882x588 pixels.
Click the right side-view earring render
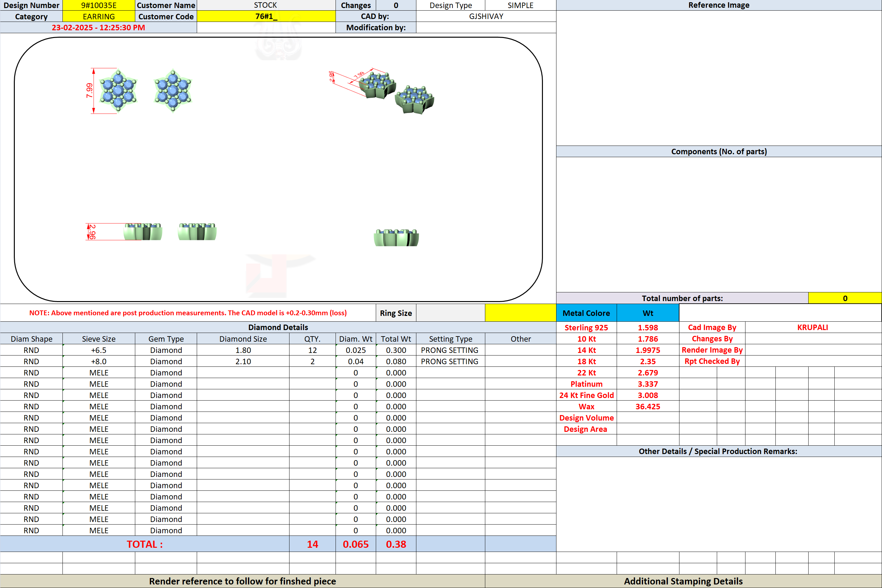[396, 237]
